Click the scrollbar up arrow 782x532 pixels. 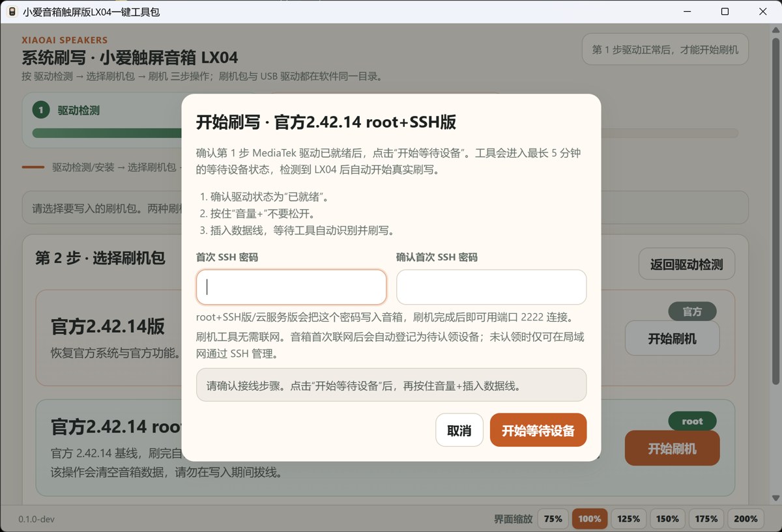[775, 31]
